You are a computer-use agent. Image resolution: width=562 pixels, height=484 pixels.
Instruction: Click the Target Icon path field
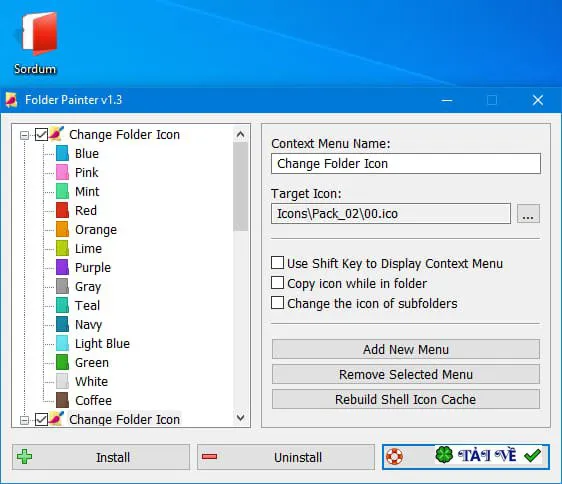tap(391, 214)
